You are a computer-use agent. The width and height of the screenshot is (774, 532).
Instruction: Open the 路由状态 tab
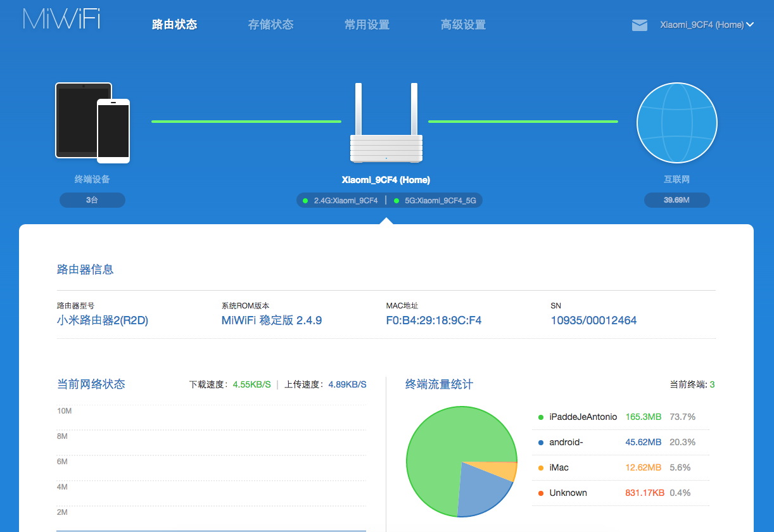175,25
